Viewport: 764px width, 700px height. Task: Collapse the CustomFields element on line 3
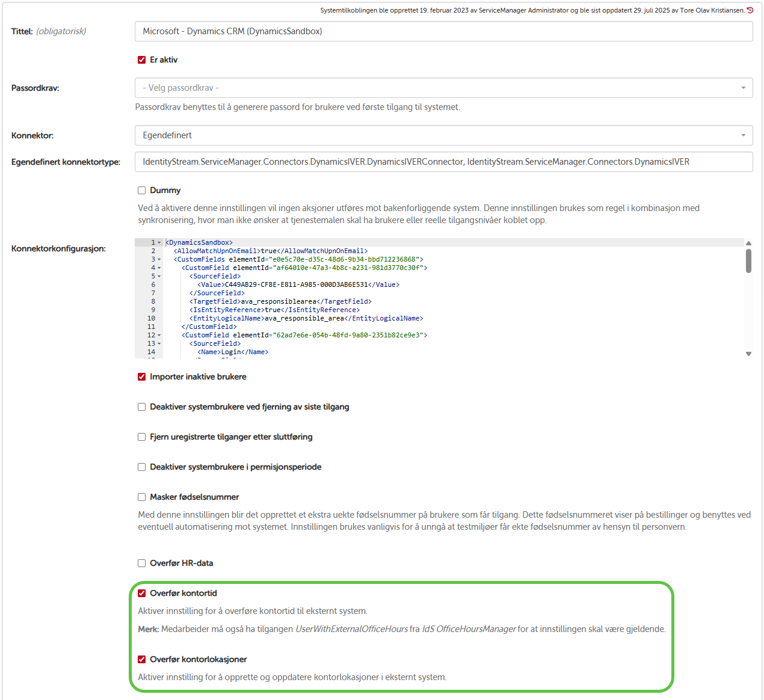[x=159, y=260]
